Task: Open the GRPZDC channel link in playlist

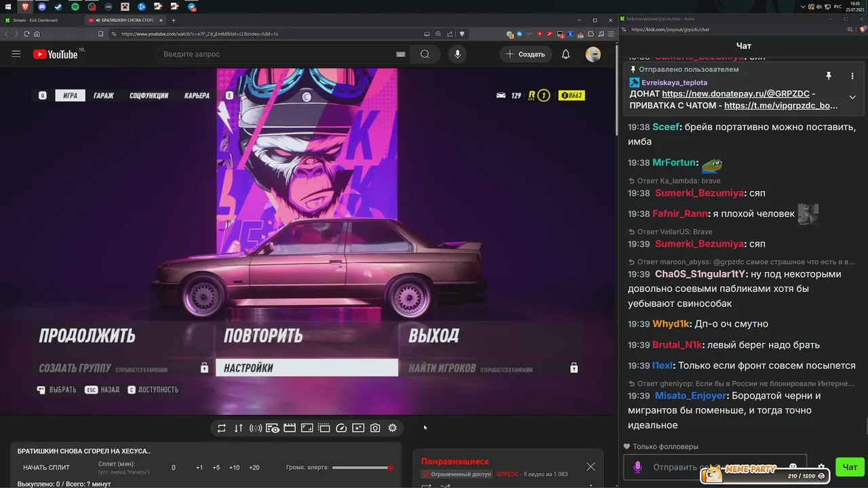Action: (x=507, y=474)
